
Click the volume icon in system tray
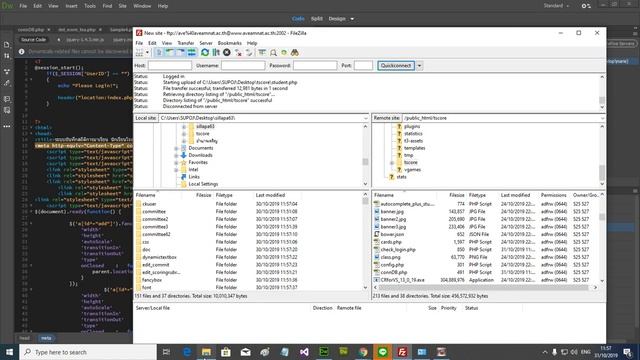[574, 352]
